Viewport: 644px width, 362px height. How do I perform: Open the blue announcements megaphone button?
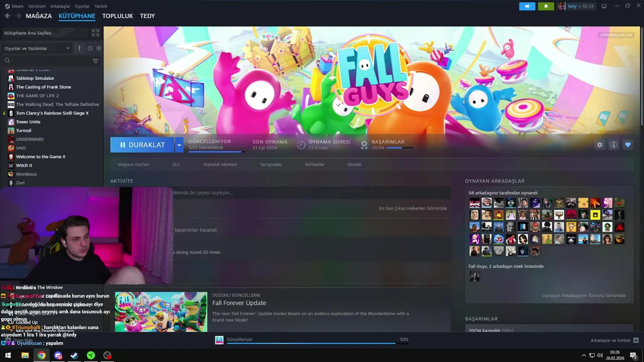coord(527,6)
